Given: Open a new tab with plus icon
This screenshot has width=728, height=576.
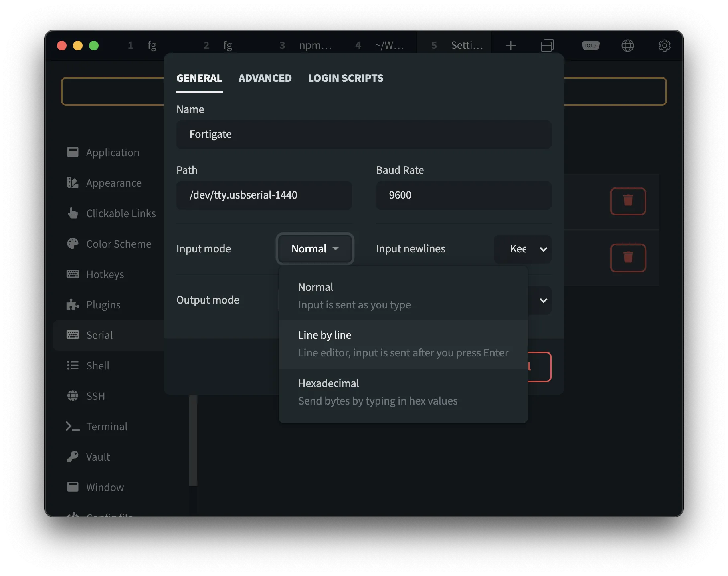Looking at the screenshot, I should pyautogui.click(x=510, y=46).
